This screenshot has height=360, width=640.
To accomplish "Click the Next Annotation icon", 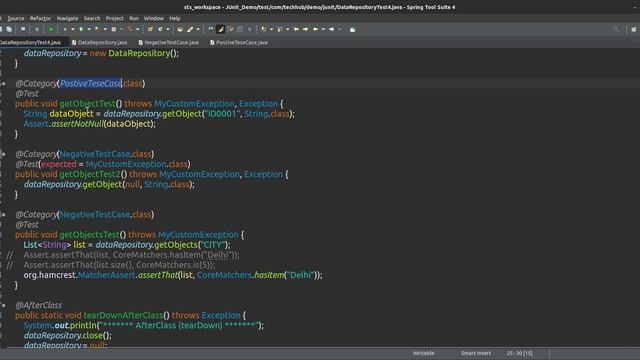I will coord(264,29).
